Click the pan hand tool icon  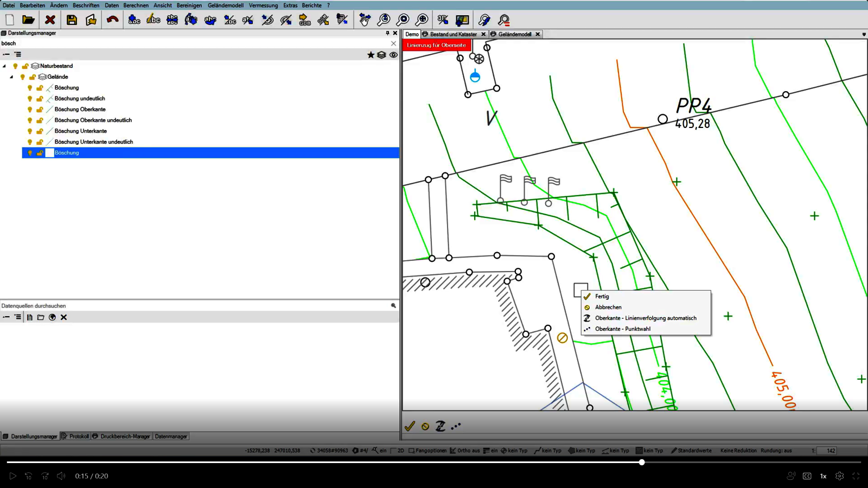365,20
